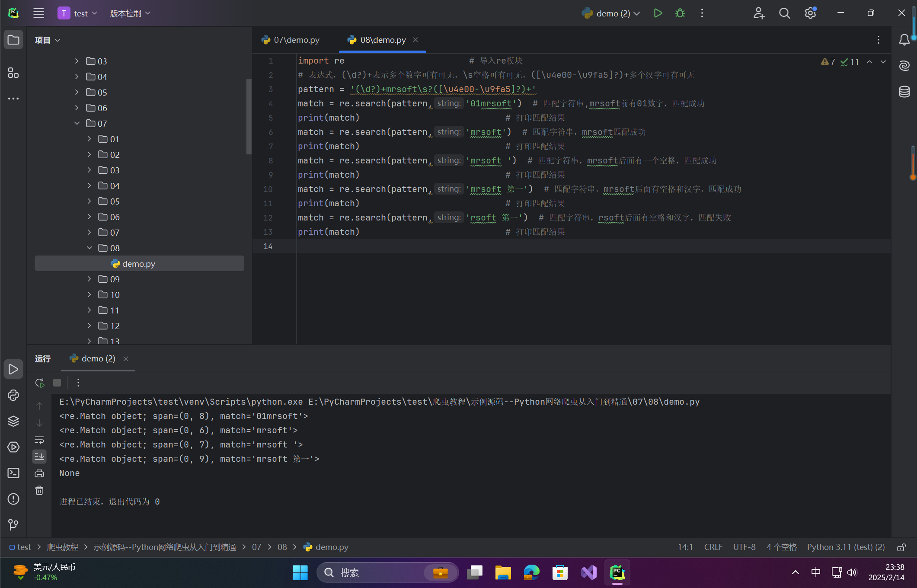Viewport: 917px width, 588px height.
Task: Rerun demo (2) in Run panel
Action: coord(39,383)
